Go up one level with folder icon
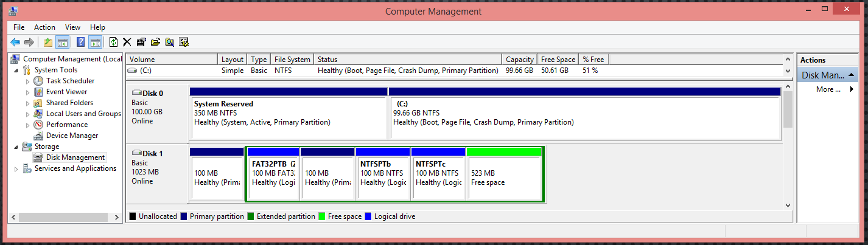 tap(48, 42)
